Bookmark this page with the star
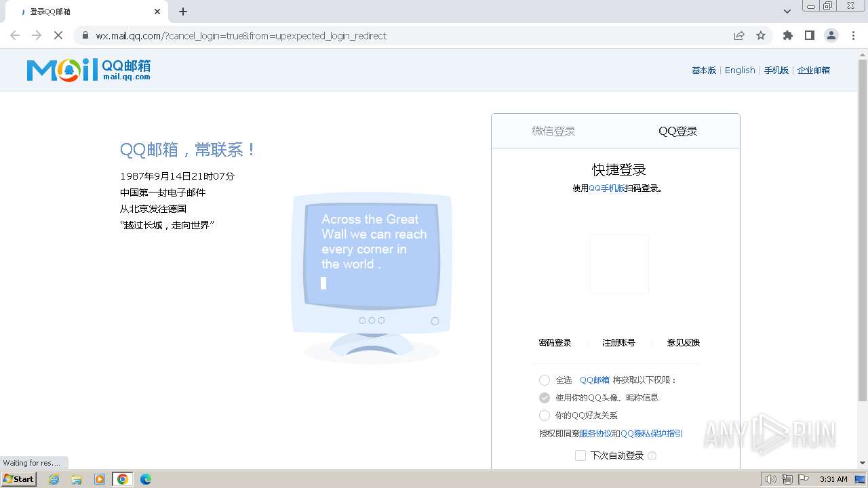The height and width of the screenshot is (488, 868). tap(761, 35)
